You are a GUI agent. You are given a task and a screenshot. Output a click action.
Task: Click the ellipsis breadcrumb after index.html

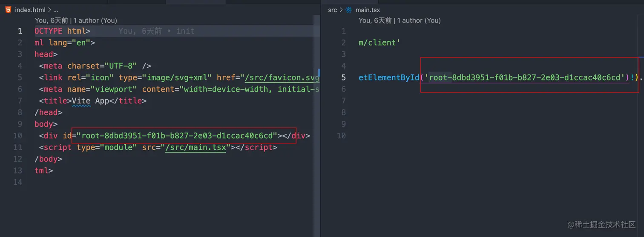coord(56,10)
